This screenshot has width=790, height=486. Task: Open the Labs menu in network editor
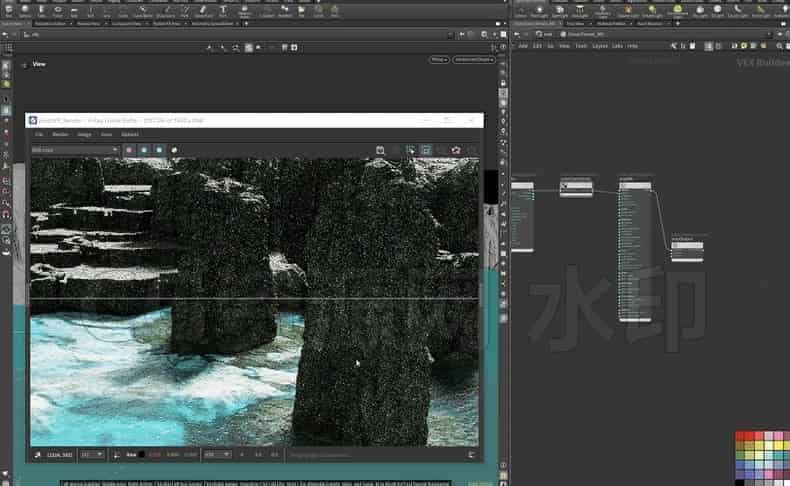click(x=617, y=46)
